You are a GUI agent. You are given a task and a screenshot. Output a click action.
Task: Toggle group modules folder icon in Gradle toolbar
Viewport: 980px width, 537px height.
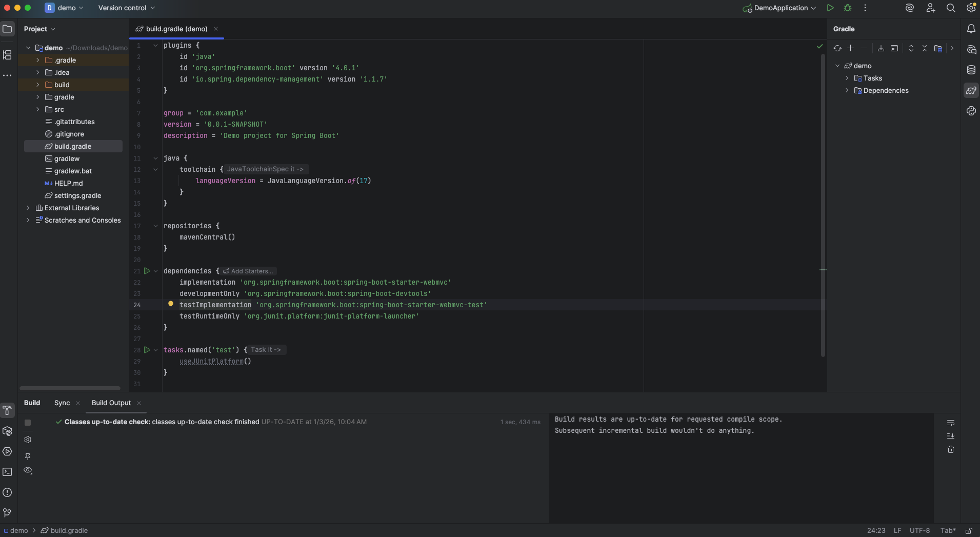pos(938,48)
